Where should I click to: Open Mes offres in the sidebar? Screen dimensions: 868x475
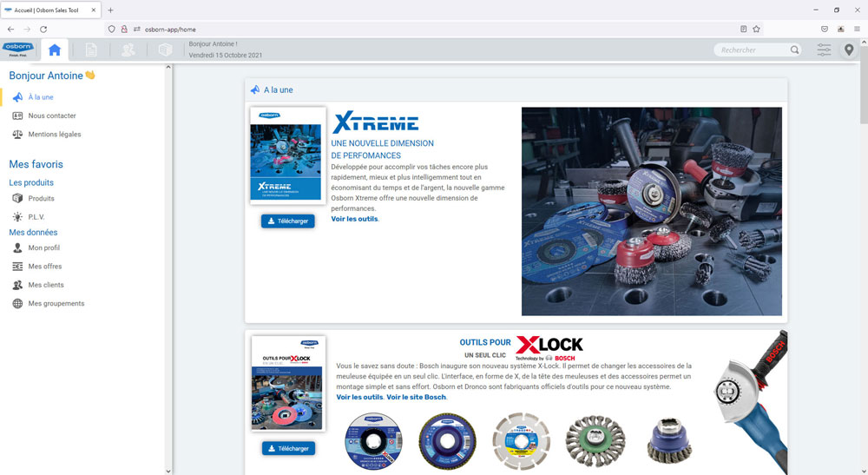coord(45,267)
